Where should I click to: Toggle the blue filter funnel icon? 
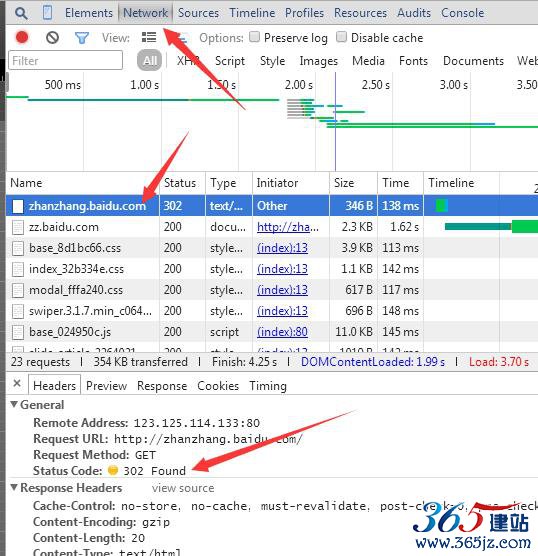click(x=82, y=38)
